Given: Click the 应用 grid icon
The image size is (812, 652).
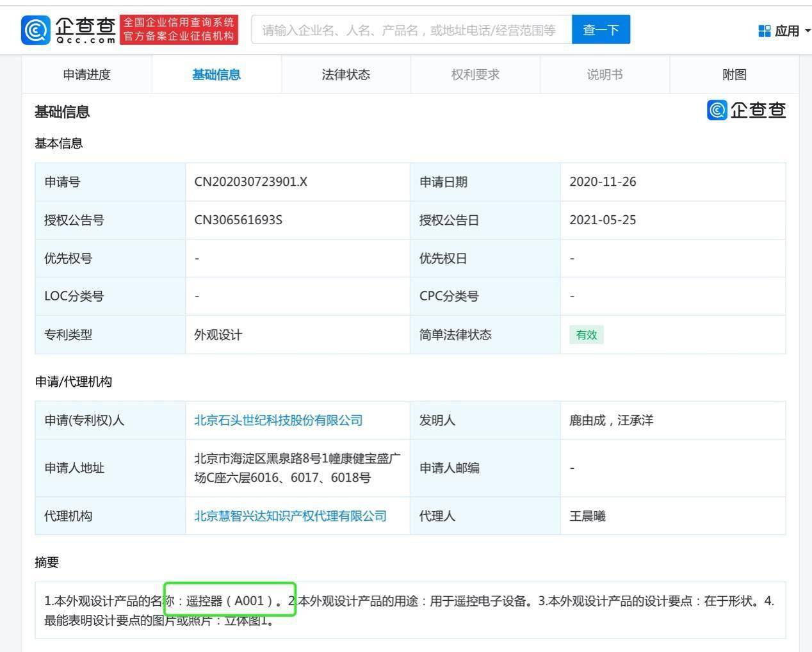Looking at the screenshot, I should [x=764, y=31].
